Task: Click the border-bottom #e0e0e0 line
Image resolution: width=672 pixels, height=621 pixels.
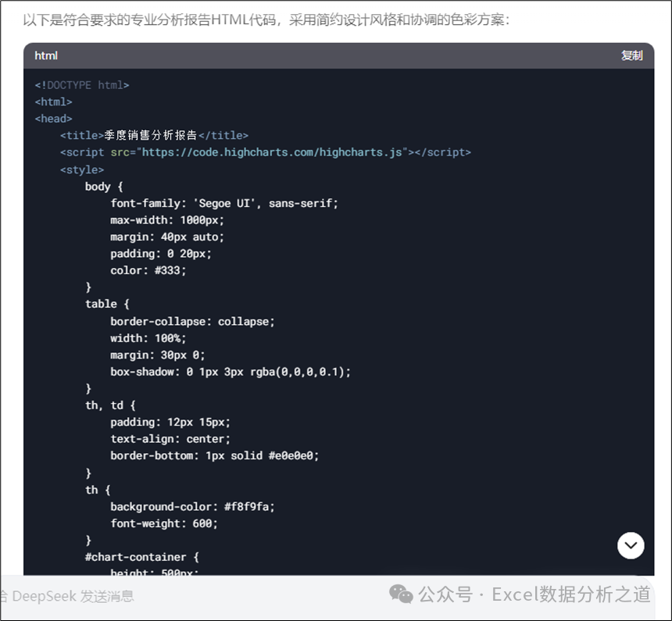Action: pos(215,455)
